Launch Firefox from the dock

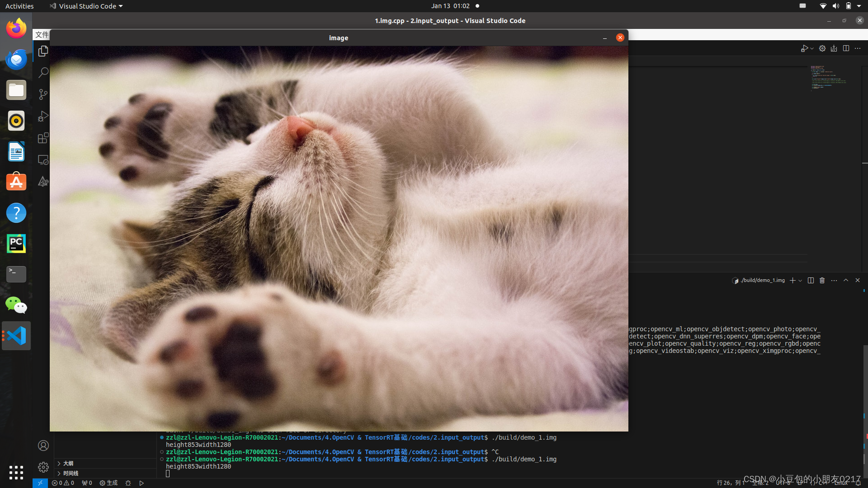coord(16,28)
